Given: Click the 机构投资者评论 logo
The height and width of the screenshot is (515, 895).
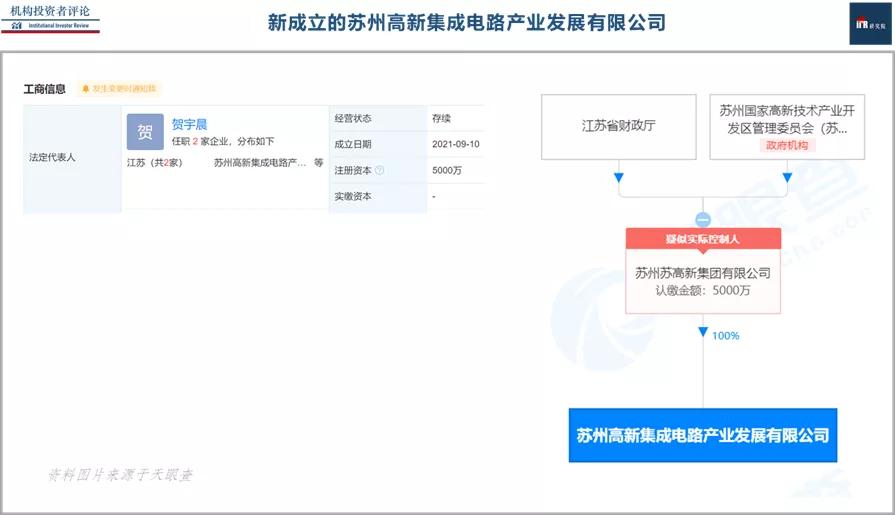Looking at the screenshot, I should [x=50, y=19].
